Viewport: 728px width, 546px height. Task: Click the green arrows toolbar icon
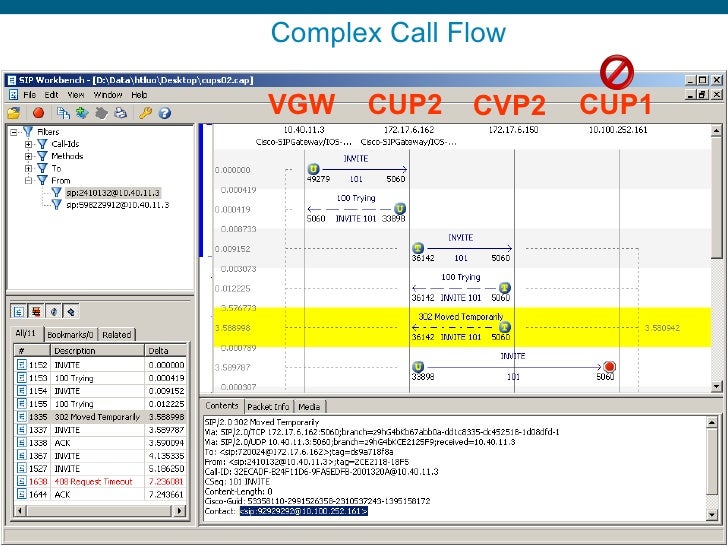[x=82, y=112]
